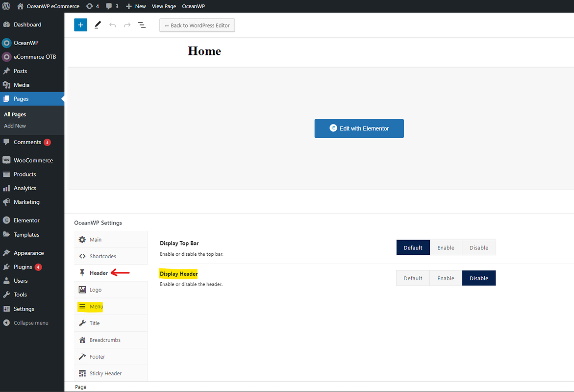Set Display Header to Default
Image resolution: width=574 pixels, height=392 pixels.
coord(413,278)
